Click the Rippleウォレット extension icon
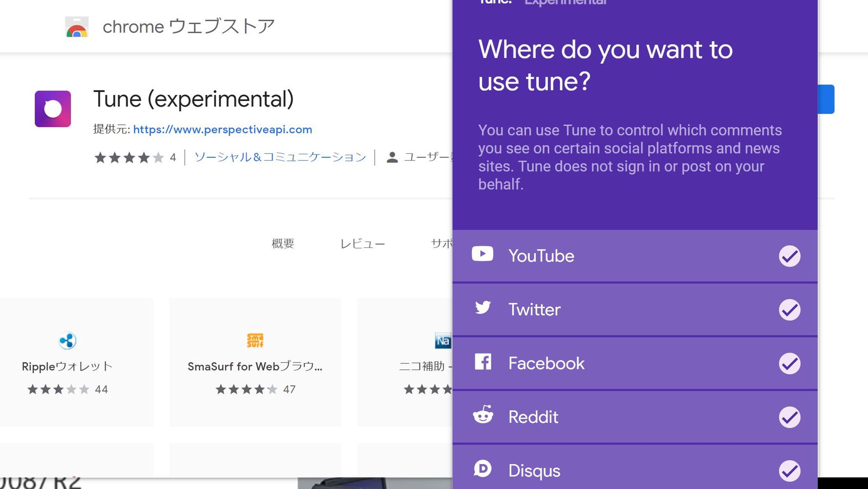868x489 pixels. pos(67,340)
